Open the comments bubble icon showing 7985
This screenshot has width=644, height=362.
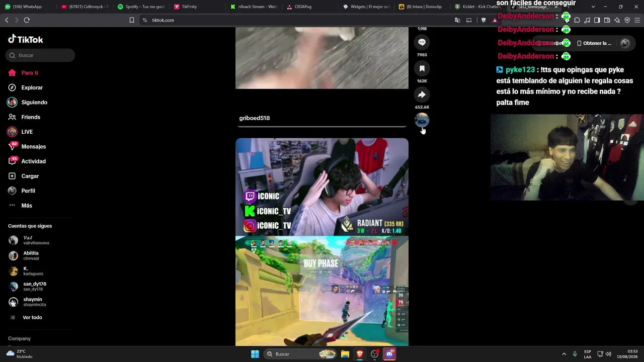coord(422,42)
